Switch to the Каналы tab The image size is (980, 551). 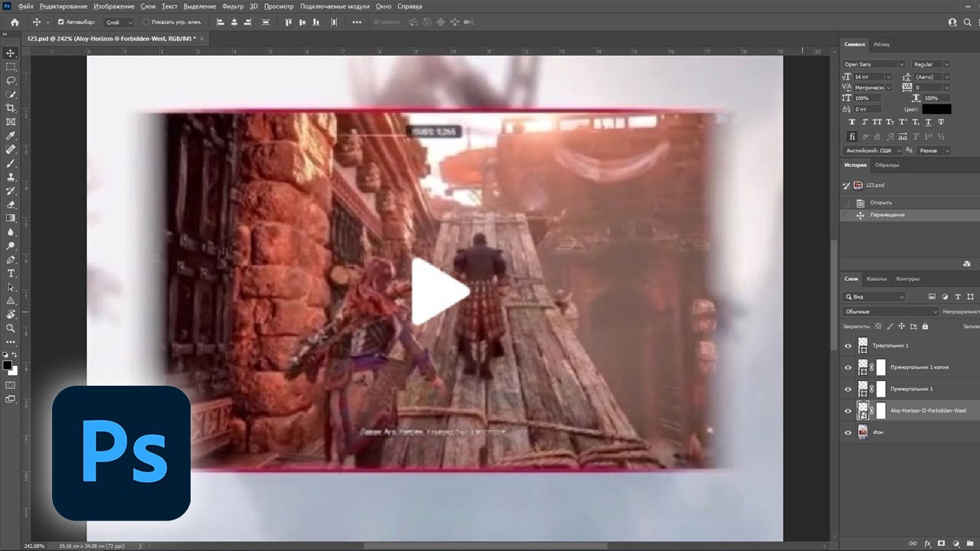pyautogui.click(x=877, y=279)
